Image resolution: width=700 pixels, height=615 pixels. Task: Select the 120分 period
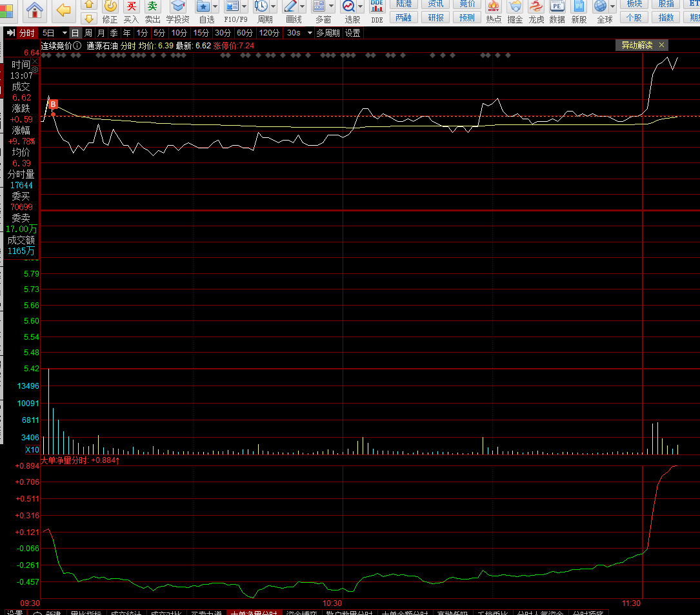point(269,33)
